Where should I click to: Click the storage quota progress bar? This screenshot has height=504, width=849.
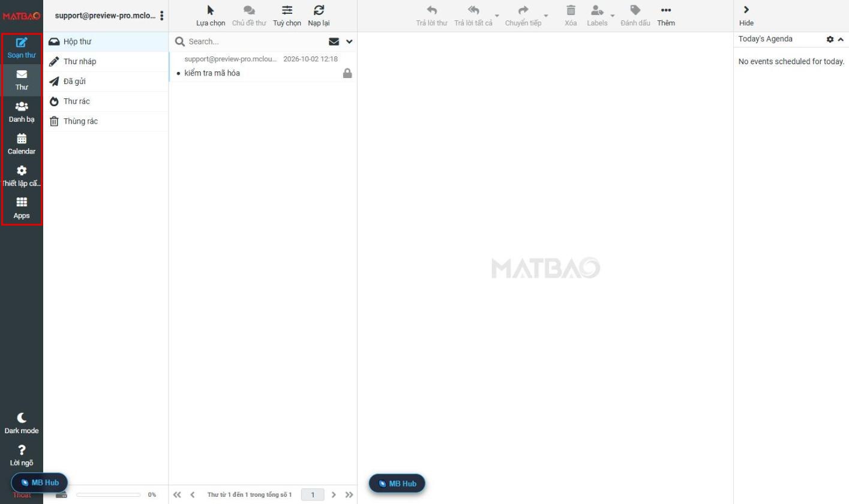pyautogui.click(x=109, y=495)
